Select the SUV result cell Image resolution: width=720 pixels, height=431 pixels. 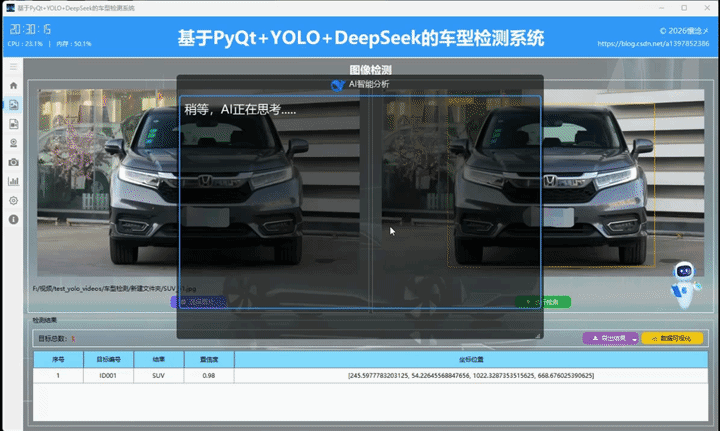pos(159,375)
